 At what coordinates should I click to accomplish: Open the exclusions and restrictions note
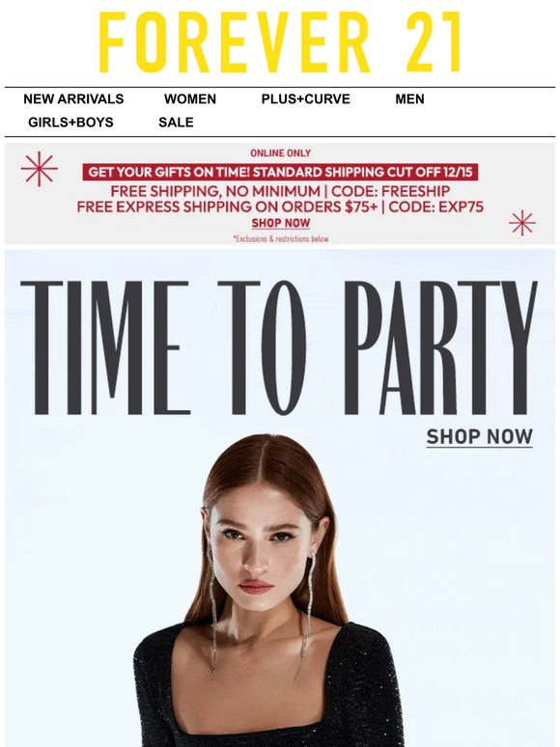pyautogui.click(x=281, y=238)
